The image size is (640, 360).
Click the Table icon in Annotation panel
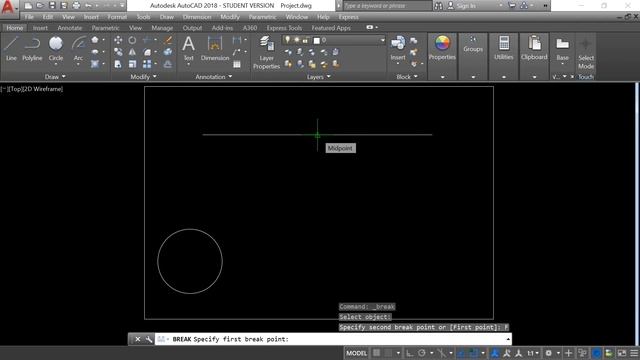point(237,64)
